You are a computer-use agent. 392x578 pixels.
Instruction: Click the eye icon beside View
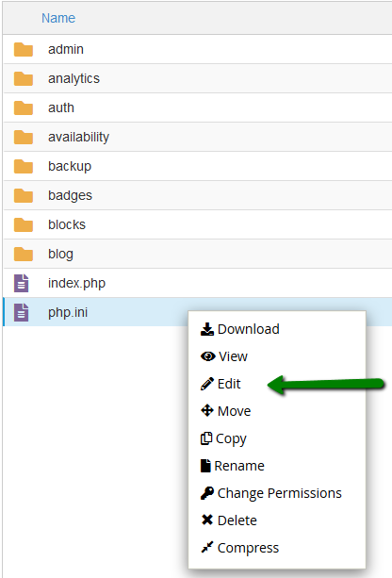pos(208,356)
